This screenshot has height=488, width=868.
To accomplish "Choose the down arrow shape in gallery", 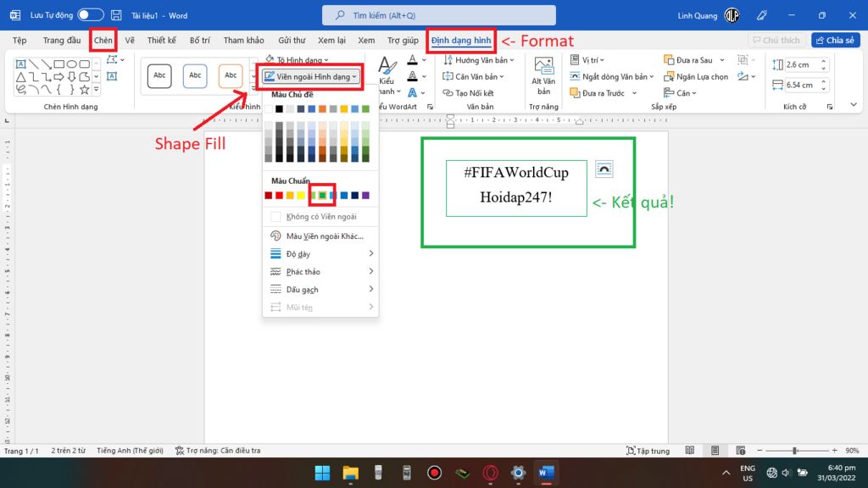I will [x=71, y=77].
